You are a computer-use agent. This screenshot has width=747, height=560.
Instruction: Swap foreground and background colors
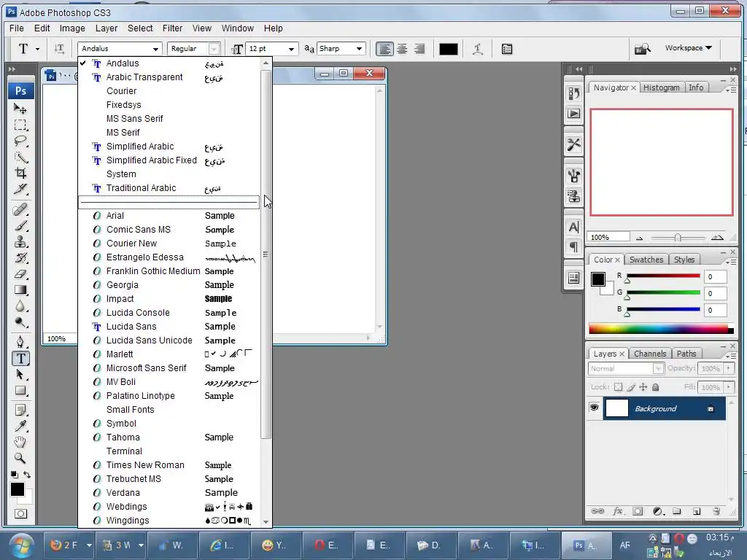tap(27, 475)
